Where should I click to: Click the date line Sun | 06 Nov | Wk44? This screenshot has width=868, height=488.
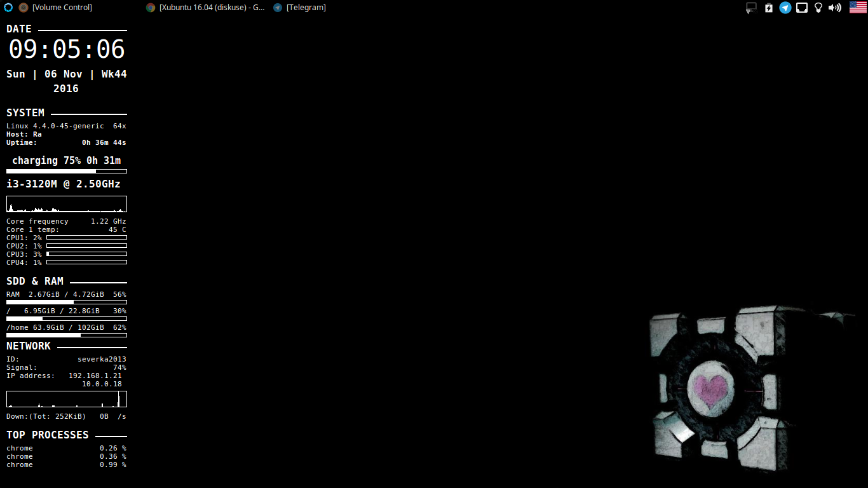(67, 74)
